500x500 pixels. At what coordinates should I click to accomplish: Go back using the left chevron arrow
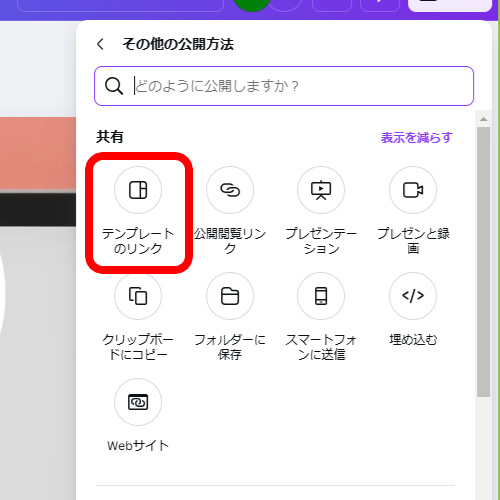click(x=100, y=44)
